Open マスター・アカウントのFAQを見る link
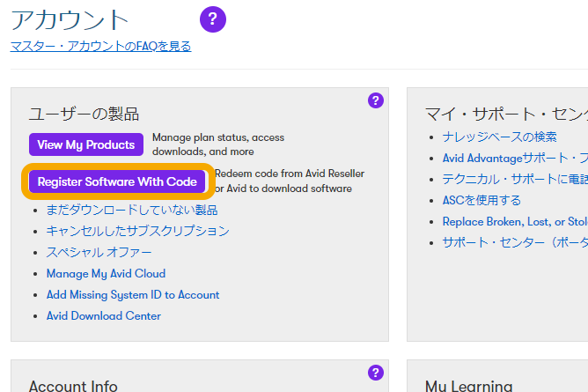 point(101,46)
